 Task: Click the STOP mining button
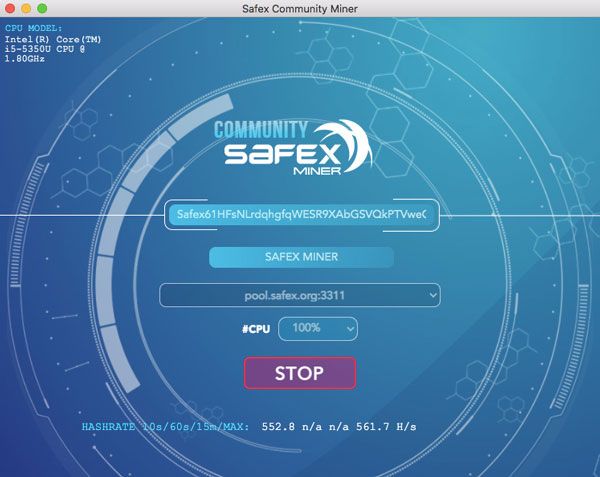[300, 373]
